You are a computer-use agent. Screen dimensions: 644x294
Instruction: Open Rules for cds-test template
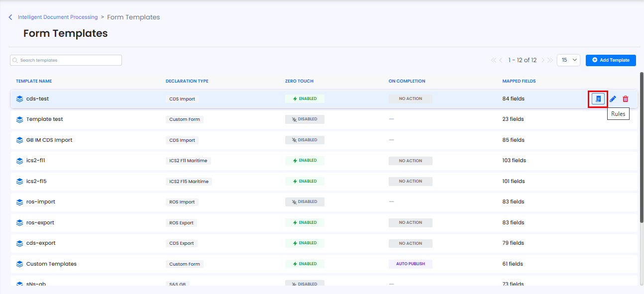click(x=598, y=98)
